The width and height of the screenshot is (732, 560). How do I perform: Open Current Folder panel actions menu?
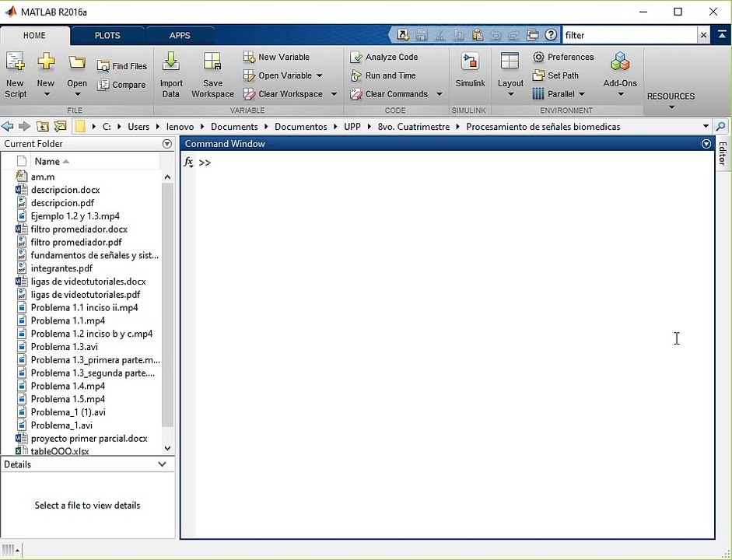tap(167, 144)
